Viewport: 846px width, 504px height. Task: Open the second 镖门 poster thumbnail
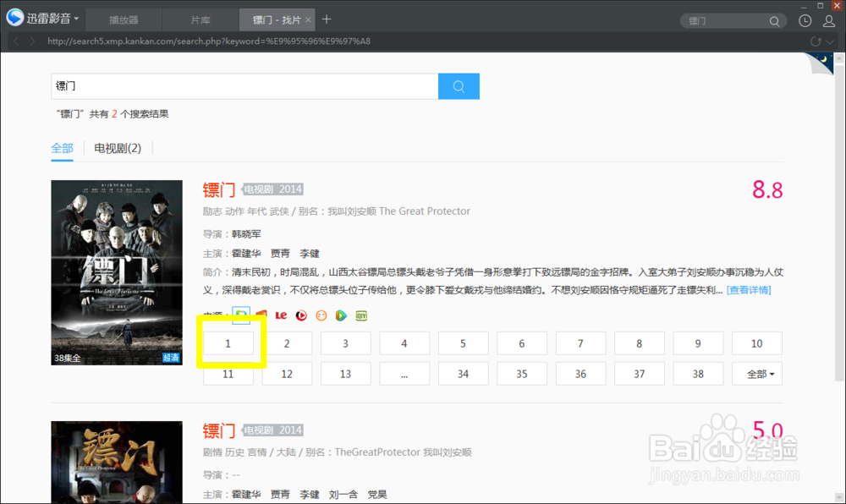(x=117, y=463)
